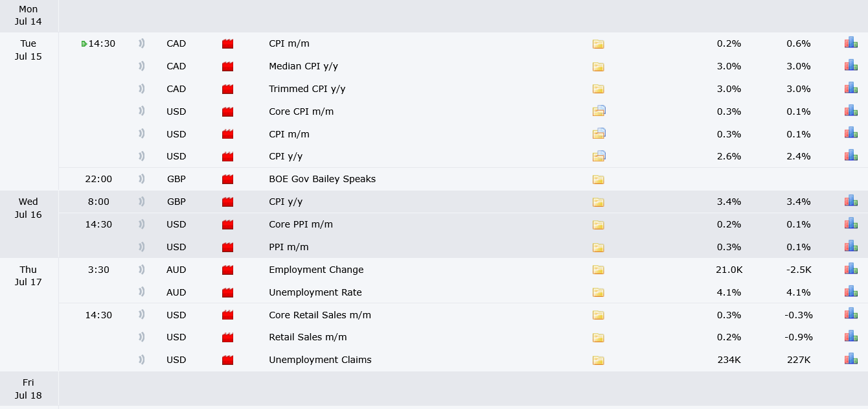Image resolution: width=868 pixels, height=409 pixels.
Task: Open the graph for Core PPI m/m
Action: [851, 224]
